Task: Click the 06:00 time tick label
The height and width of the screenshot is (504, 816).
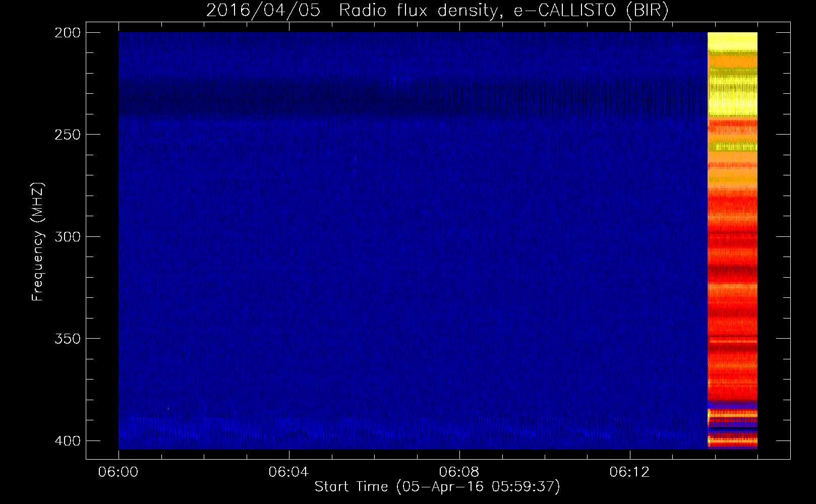Action: tap(119, 472)
